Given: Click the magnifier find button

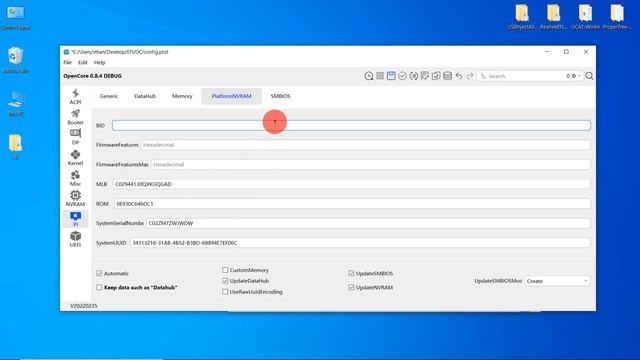Looking at the screenshot, I should pyautogui.click(x=589, y=76).
